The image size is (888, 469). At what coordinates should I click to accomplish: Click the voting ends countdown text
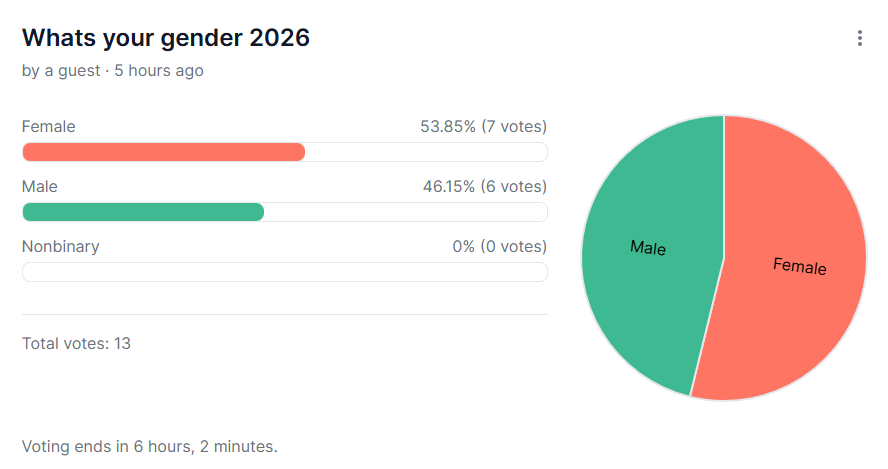[150, 446]
